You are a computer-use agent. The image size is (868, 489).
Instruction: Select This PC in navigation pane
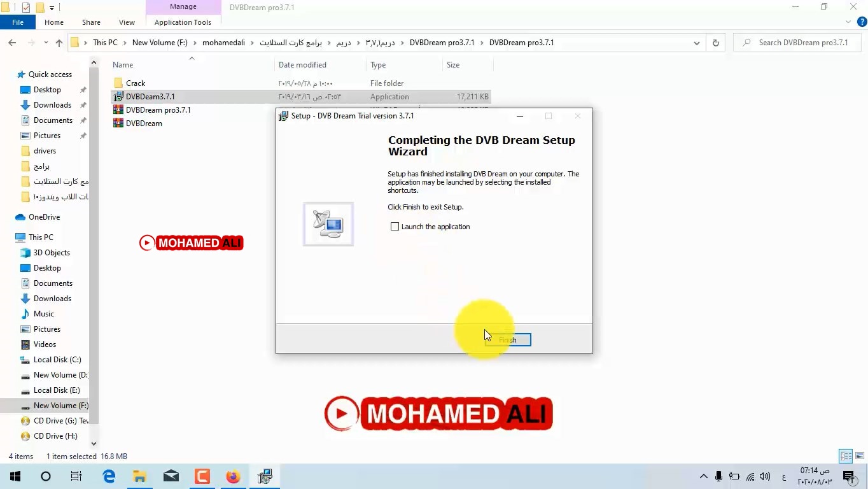[x=41, y=237]
